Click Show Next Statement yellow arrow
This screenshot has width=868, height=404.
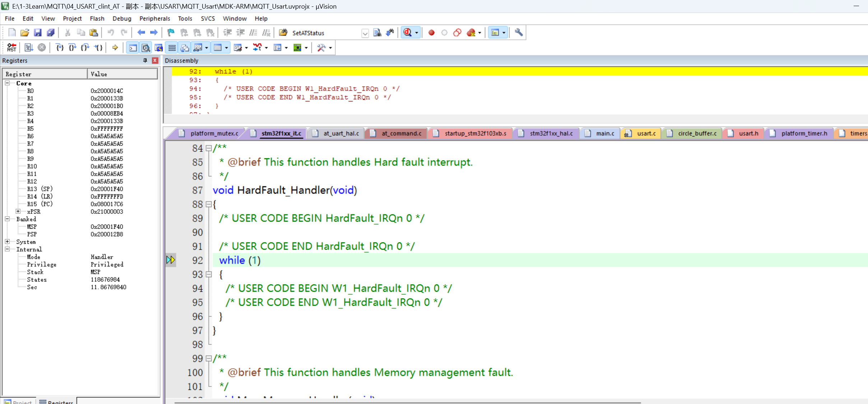pos(115,47)
